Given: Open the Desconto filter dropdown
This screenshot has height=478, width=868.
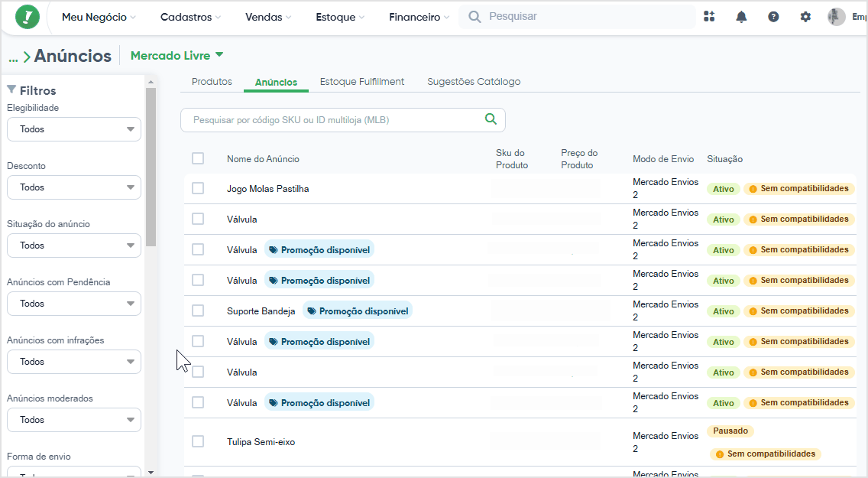Looking at the screenshot, I should coord(74,187).
